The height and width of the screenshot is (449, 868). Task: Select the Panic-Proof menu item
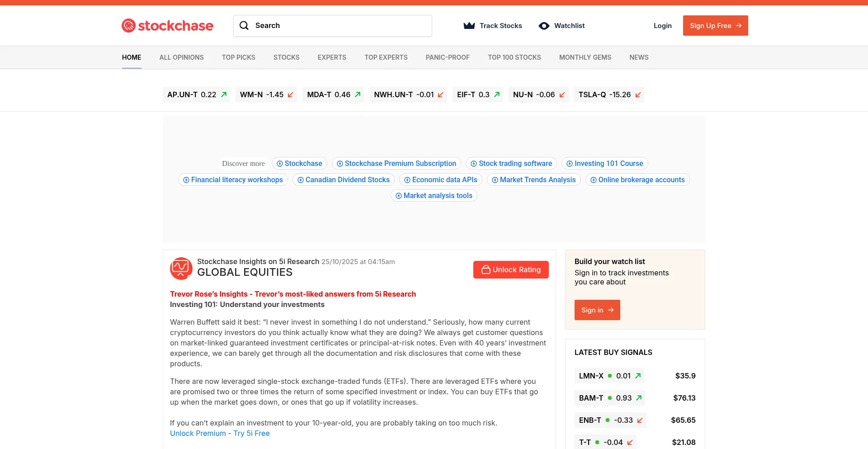click(447, 57)
